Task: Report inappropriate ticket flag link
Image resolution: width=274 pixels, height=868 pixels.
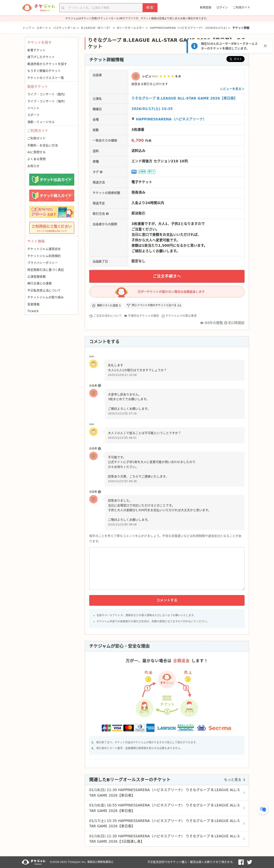Action: [x=141, y=316]
